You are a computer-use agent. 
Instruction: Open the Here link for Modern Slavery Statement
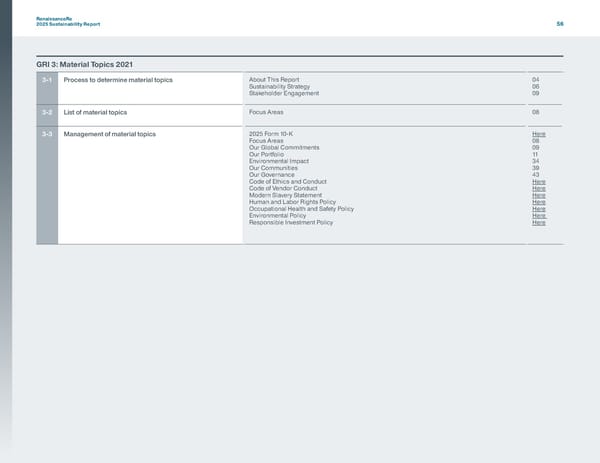[x=538, y=196]
